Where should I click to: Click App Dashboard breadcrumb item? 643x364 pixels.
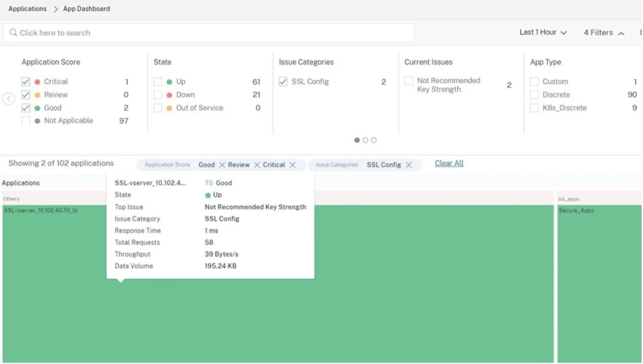(x=87, y=9)
